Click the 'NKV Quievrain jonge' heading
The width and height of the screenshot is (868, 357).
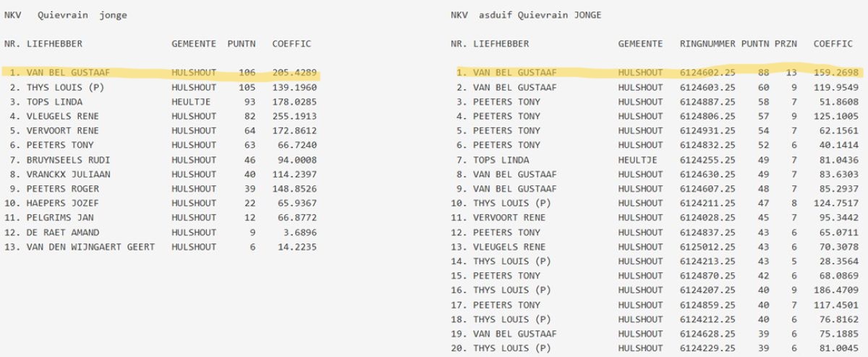[65, 15]
